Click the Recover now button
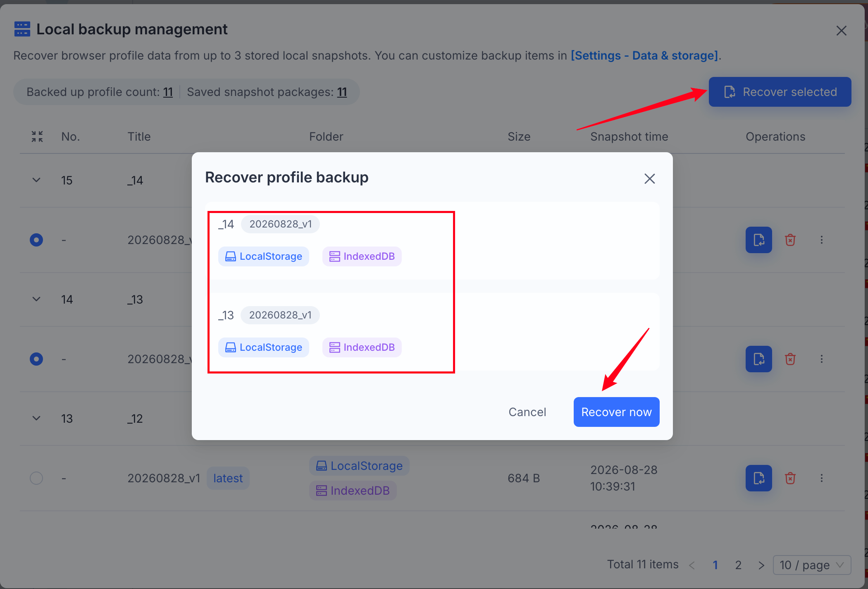Image resolution: width=868 pixels, height=589 pixels. pyautogui.click(x=616, y=412)
